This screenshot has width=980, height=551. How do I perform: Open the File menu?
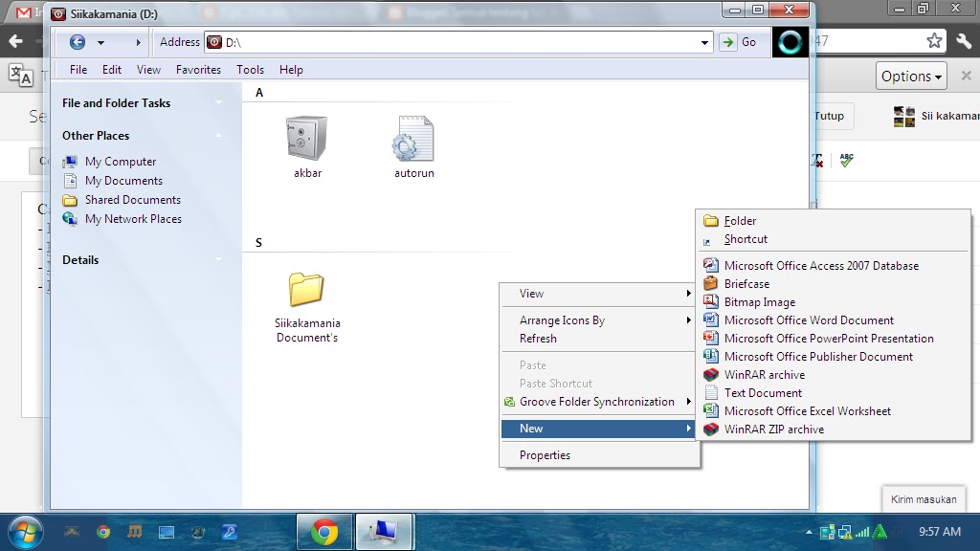click(x=78, y=69)
